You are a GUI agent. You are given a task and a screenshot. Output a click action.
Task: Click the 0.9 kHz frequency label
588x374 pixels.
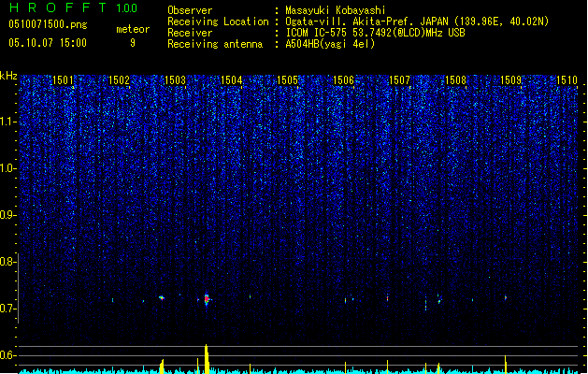click(7, 215)
